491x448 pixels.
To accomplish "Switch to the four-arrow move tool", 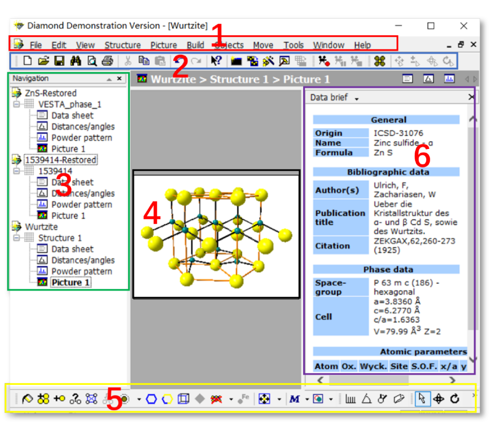I will click(439, 399).
